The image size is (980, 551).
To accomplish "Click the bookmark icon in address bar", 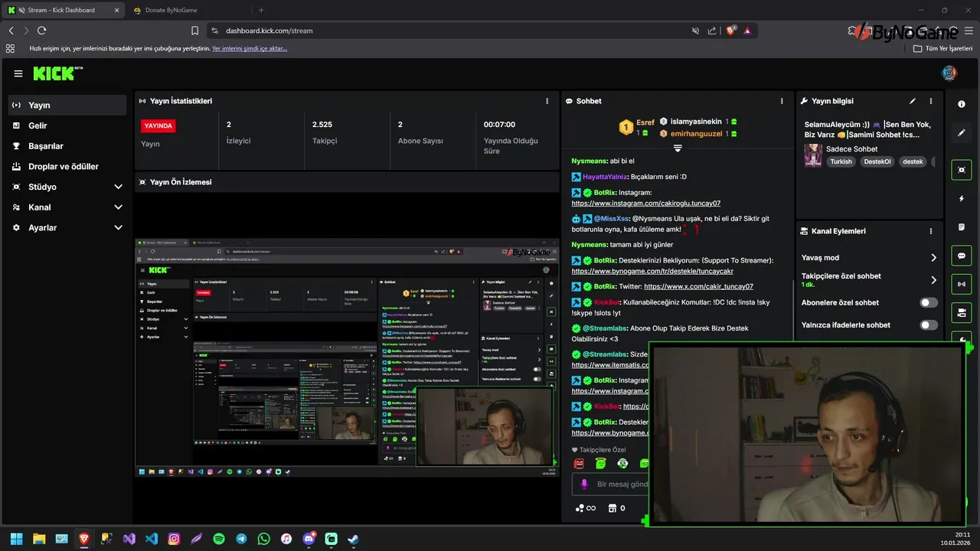I will 195,31.
